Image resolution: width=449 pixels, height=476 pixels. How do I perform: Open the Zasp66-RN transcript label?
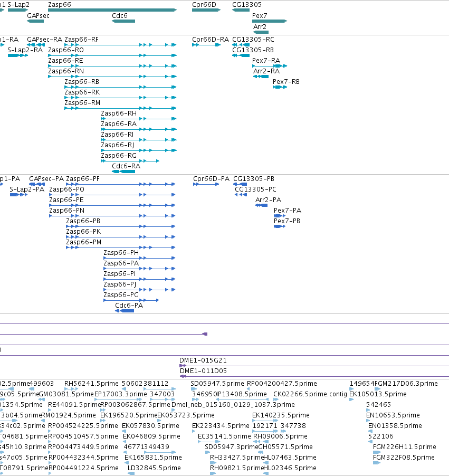click(66, 71)
